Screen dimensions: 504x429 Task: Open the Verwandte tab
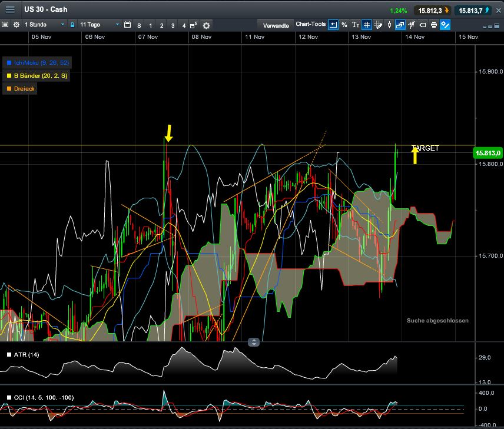pos(276,25)
